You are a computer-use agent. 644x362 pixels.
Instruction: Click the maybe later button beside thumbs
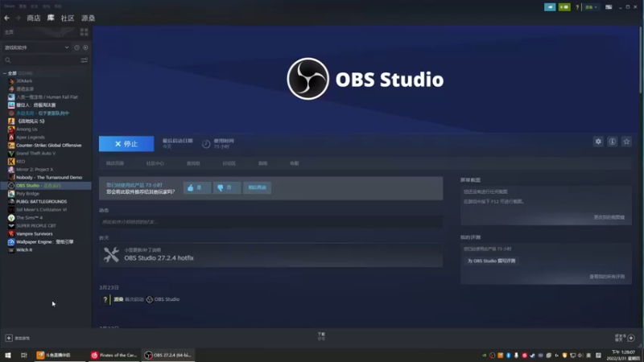[257, 187]
